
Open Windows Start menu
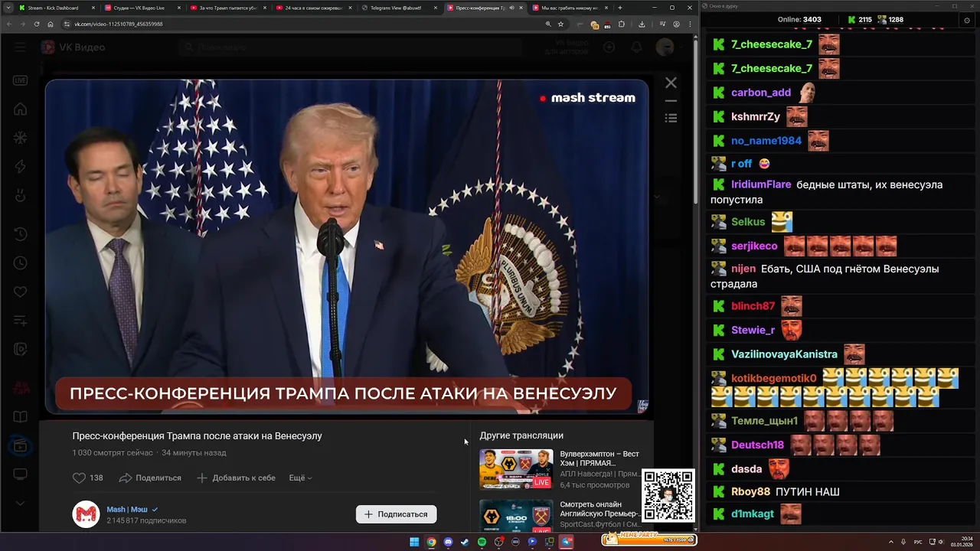(414, 542)
